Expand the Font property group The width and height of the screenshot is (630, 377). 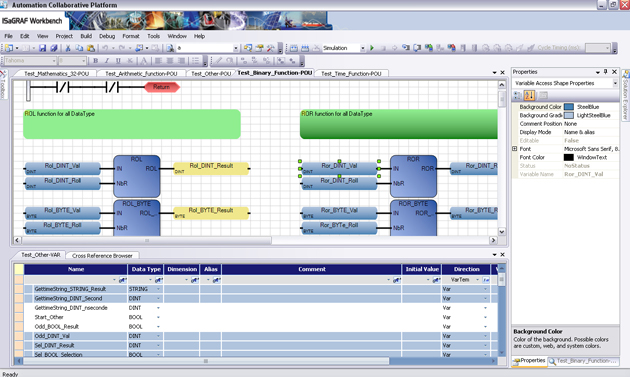(x=514, y=149)
